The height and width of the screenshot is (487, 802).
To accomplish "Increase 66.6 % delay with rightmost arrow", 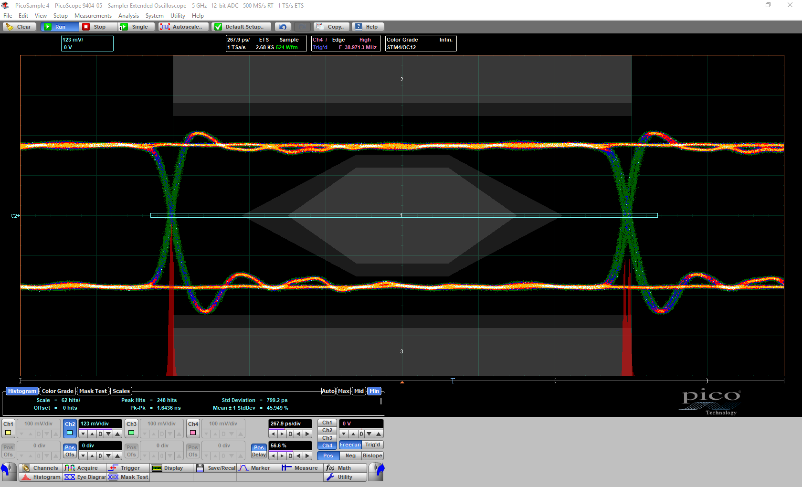I will click(307, 455).
